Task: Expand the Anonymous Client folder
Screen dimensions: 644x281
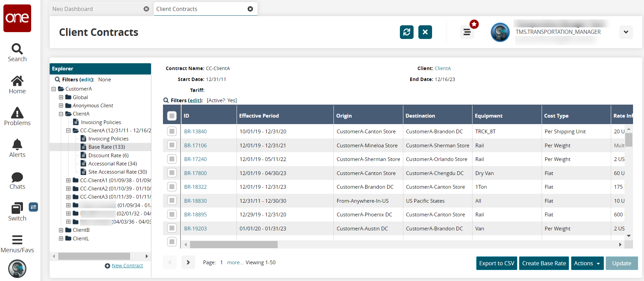Action: [61, 105]
